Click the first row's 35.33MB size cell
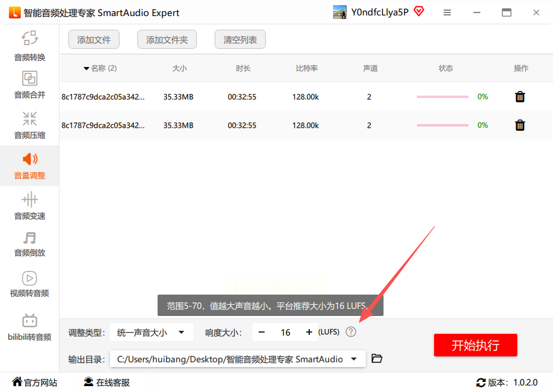Image resolution: width=553 pixels, height=392 pixels. 178,97
